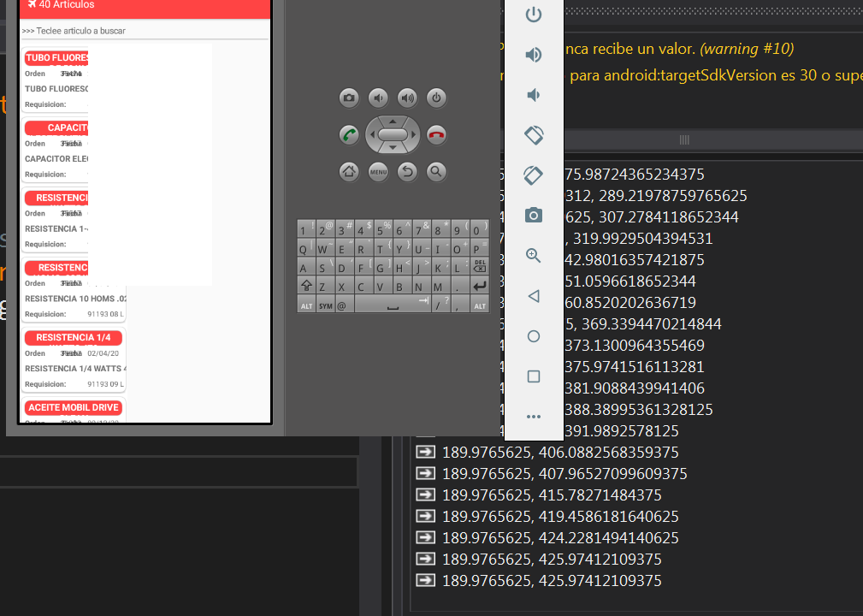The width and height of the screenshot is (863, 616).
Task: Click the round volume down key on the skin
Action: pyautogui.click(x=378, y=98)
